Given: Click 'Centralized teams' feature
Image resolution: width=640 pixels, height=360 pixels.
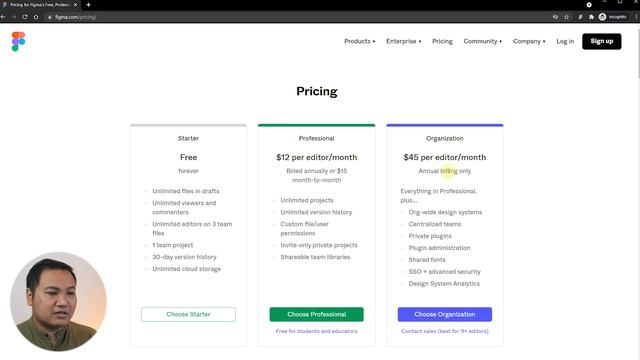Looking at the screenshot, I should (435, 224).
